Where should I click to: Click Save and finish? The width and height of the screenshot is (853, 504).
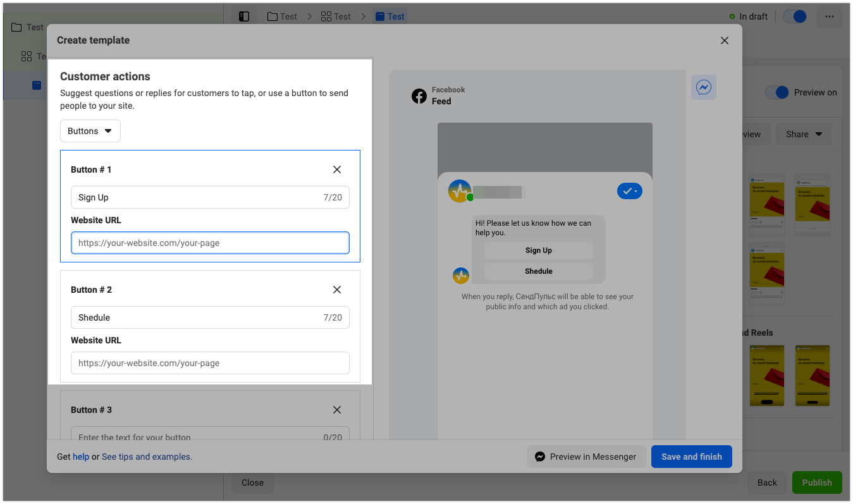[691, 457]
